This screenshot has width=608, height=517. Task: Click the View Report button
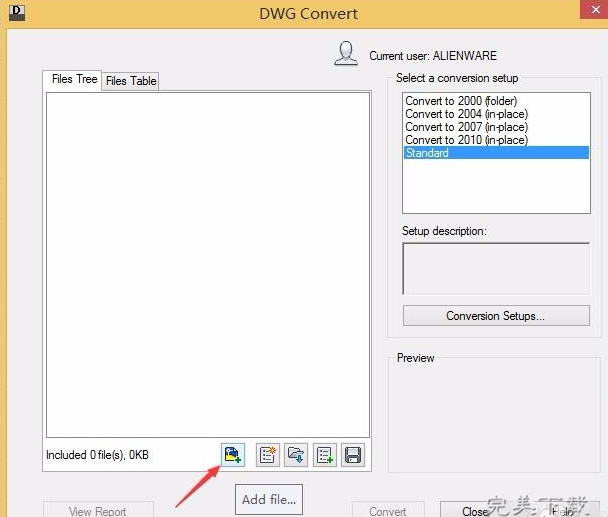tap(98, 510)
